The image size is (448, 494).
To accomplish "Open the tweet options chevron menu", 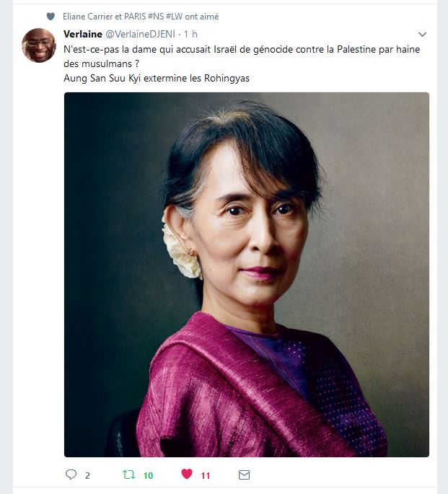I will point(422,35).
